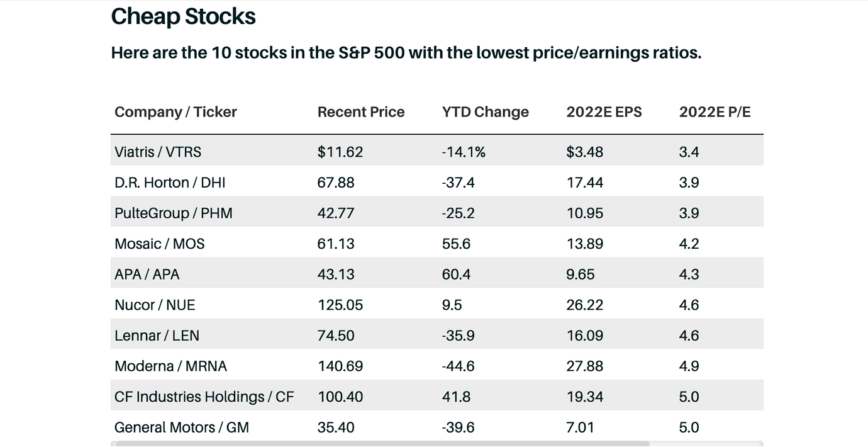Select Lennar / LEN in the list
Image resolution: width=868 pixels, height=447 pixels.
[x=157, y=336]
